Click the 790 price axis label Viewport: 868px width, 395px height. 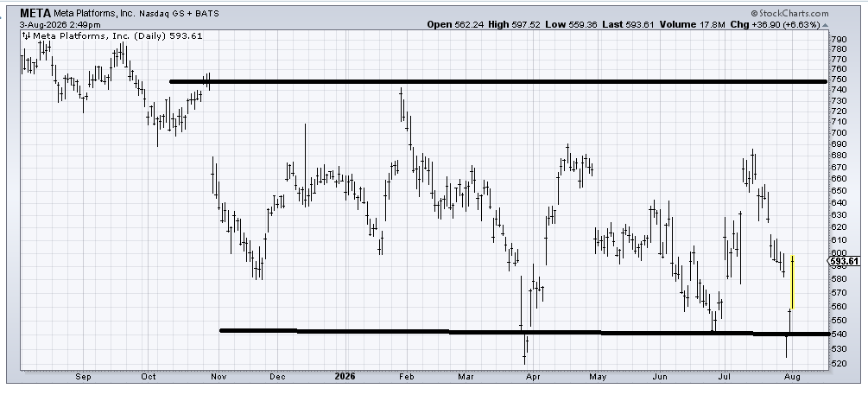(839, 40)
